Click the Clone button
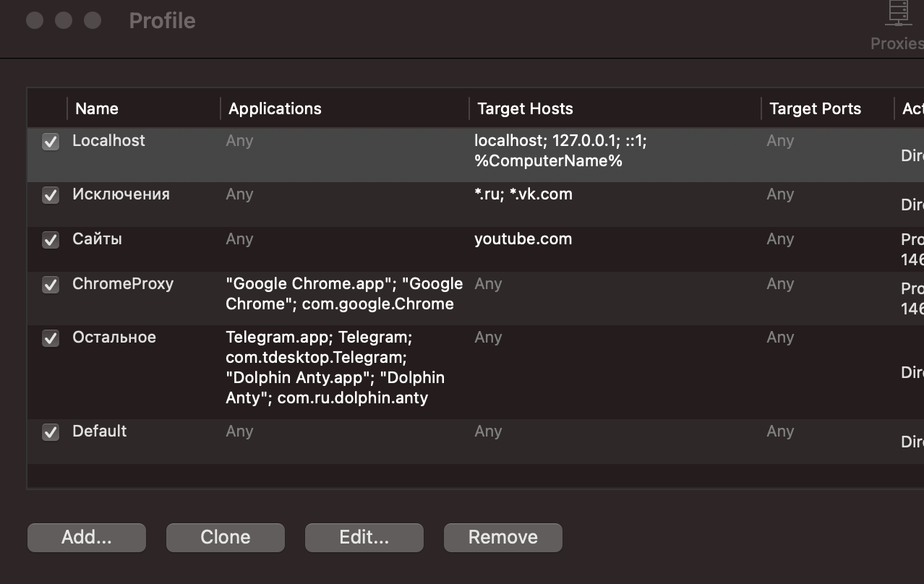The width and height of the screenshot is (924, 584). pos(226,537)
